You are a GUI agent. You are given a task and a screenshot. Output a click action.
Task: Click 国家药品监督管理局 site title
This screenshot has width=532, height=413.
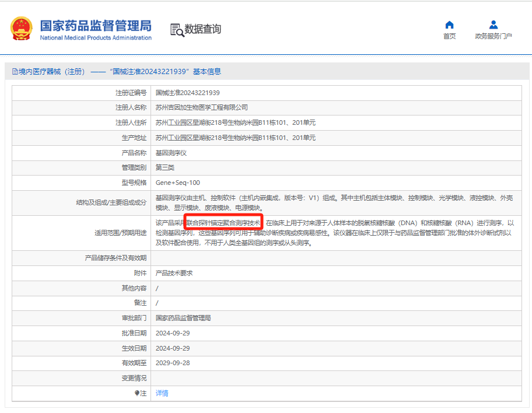click(x=96, y=26)
